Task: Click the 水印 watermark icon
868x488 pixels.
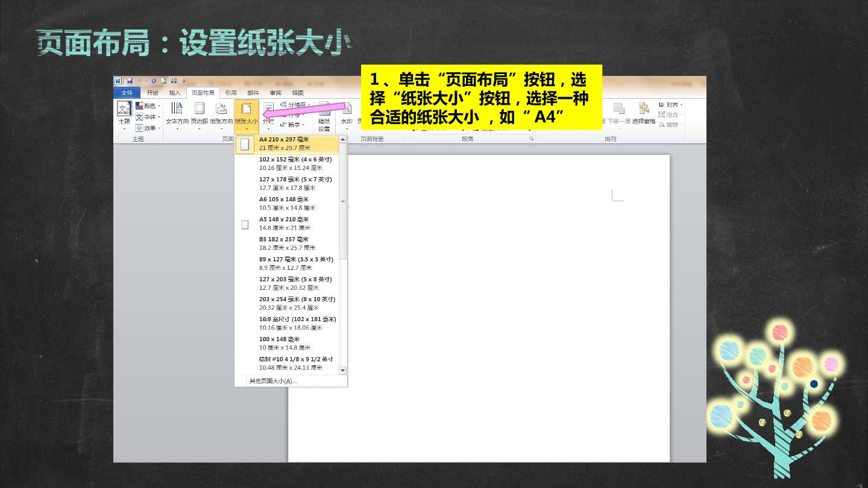Action: click(347, 116)
